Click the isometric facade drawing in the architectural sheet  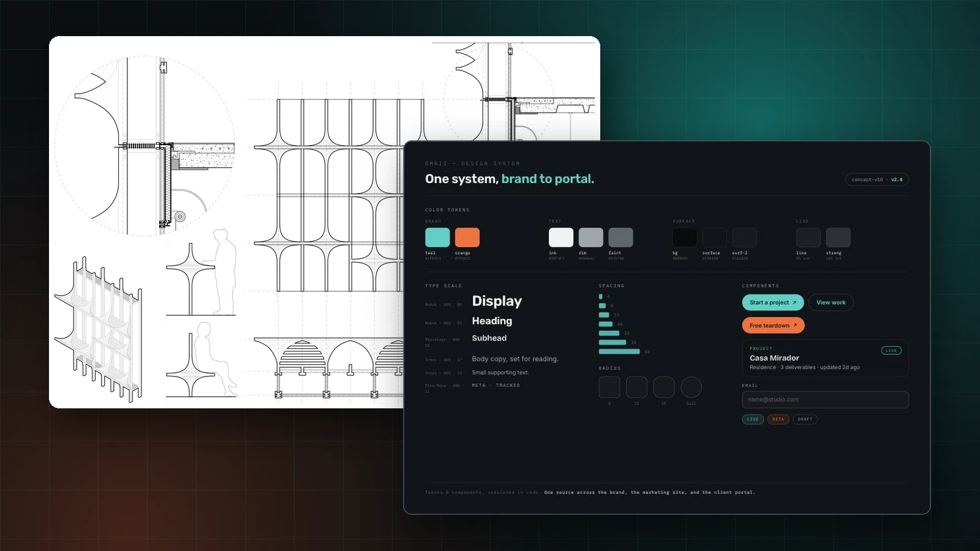99,329
